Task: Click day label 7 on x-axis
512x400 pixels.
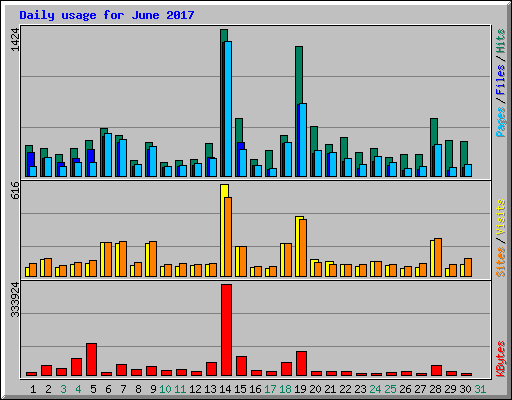Action: [123, 389]
